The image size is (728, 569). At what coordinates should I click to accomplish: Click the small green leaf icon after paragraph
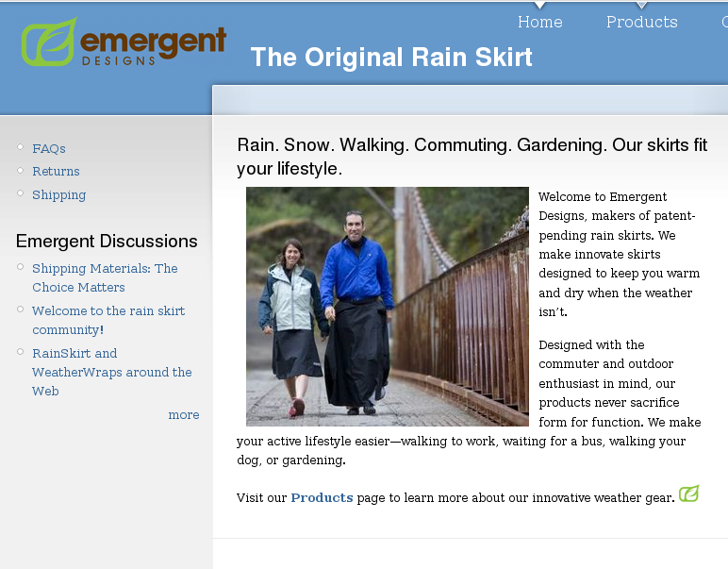click(x=689, y=494)
